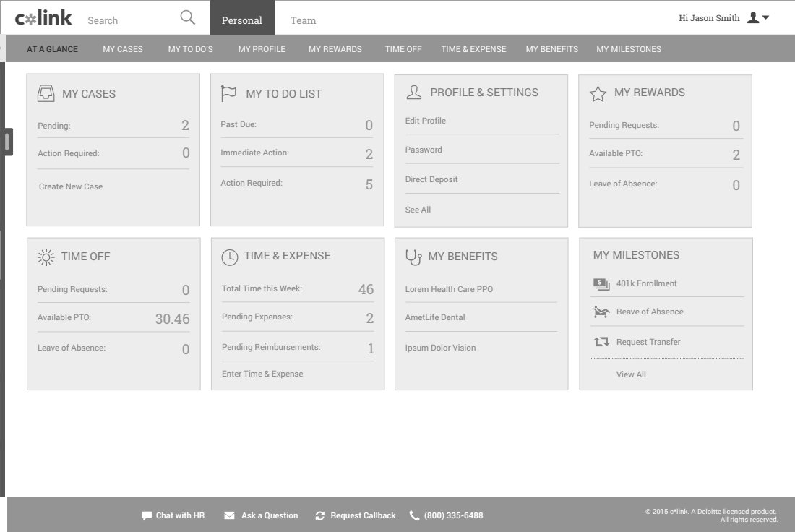Click the flag icon beside My To Do List
The height and width of the screenshot is (532, 795).
click(228, 93)
